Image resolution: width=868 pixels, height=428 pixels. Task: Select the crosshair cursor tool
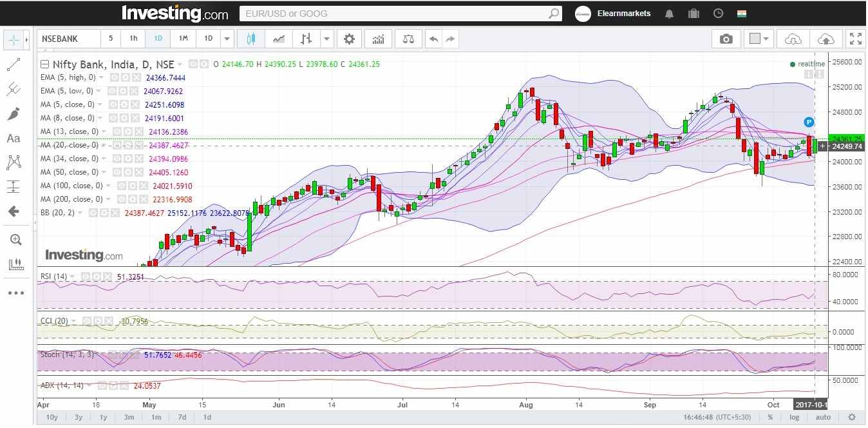13,40
